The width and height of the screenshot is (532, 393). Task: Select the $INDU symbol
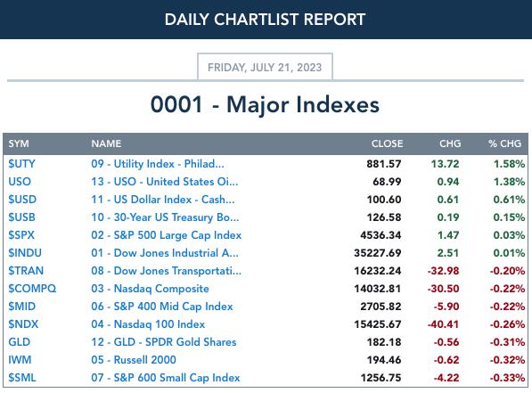[25, 253]
